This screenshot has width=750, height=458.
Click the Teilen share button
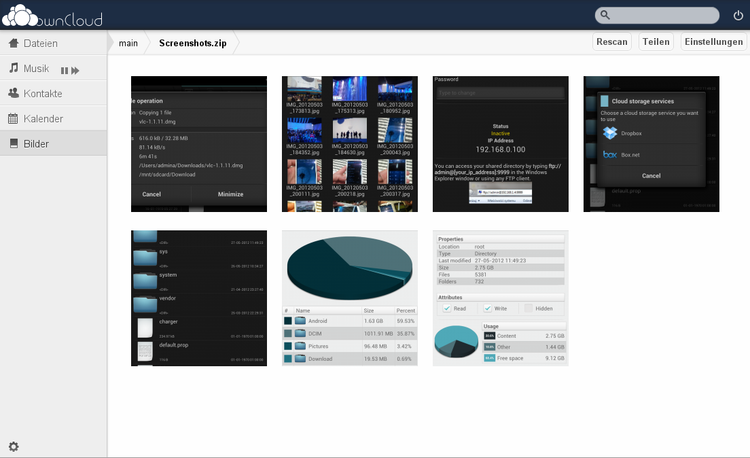coord(656,42)
